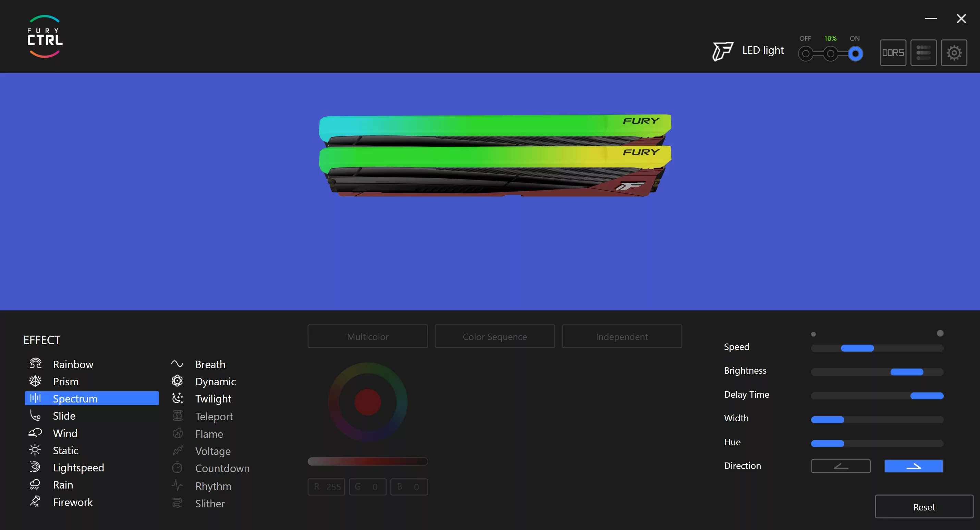Screen dimensions: 980x530
Task: Click the Dynamic effect icon
Action: 177,381
